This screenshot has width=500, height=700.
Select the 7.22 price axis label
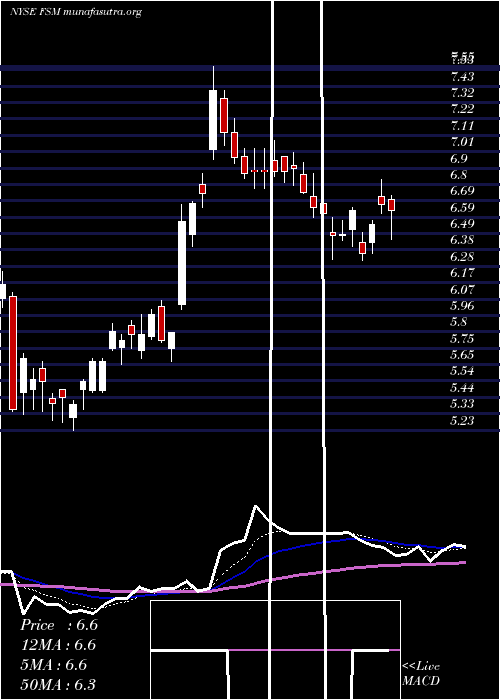coord(462,109)
